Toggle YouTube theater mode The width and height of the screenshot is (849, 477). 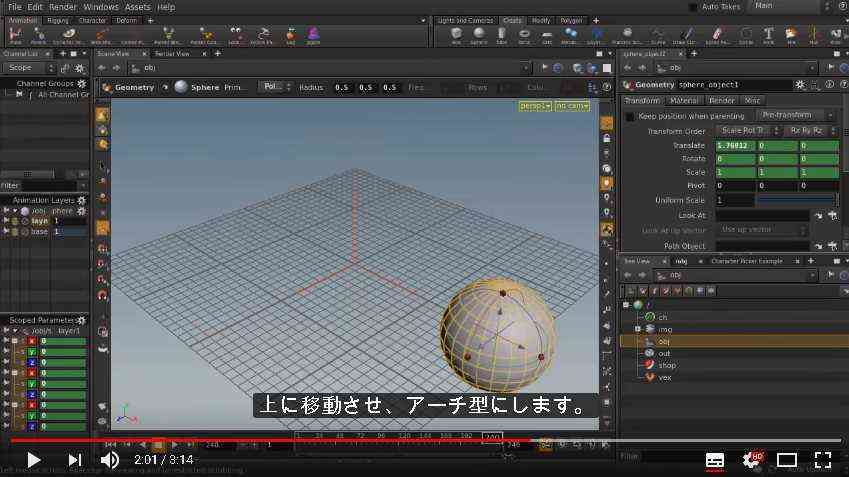tap(787, 460)
